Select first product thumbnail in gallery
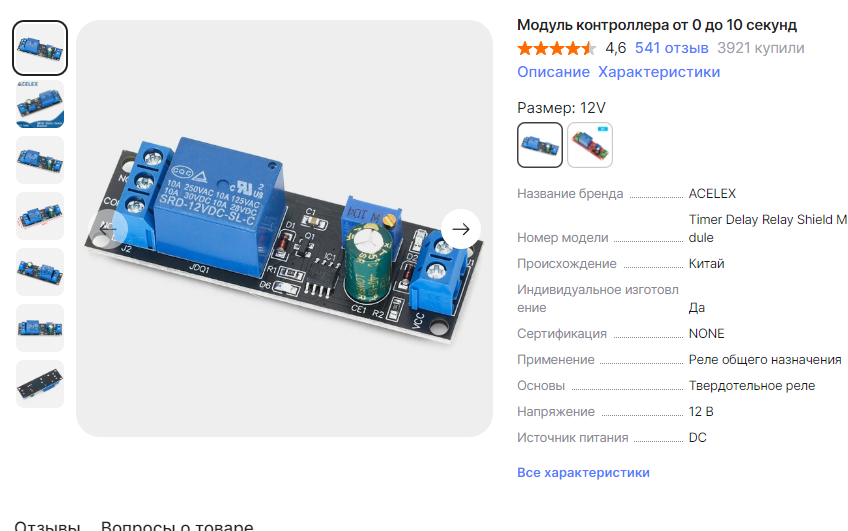The image size is (848, 531). click(40, 48)
